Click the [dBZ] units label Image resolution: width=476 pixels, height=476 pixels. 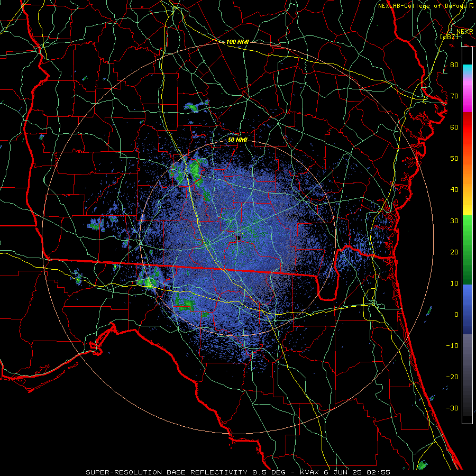coord(449,36)
